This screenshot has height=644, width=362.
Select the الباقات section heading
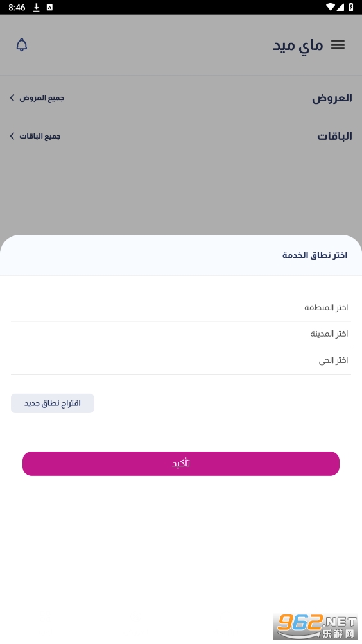[x=334, y=136]
